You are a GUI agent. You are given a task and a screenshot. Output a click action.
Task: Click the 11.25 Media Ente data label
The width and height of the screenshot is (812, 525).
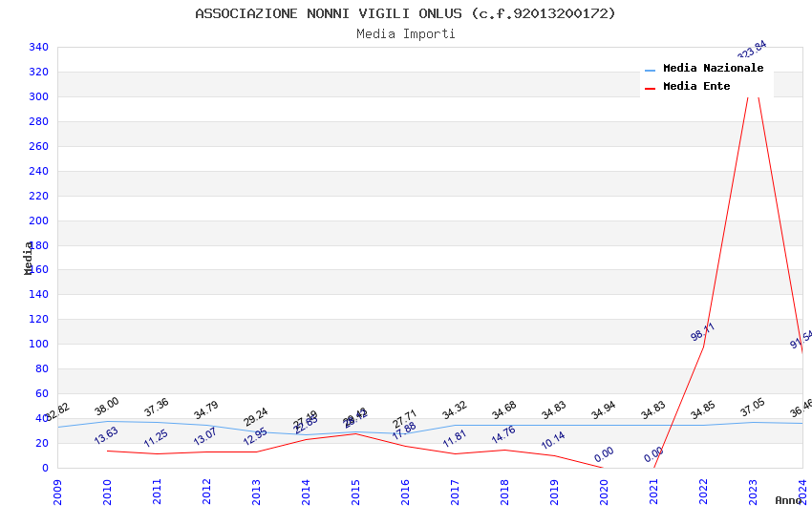coord(156,439)
